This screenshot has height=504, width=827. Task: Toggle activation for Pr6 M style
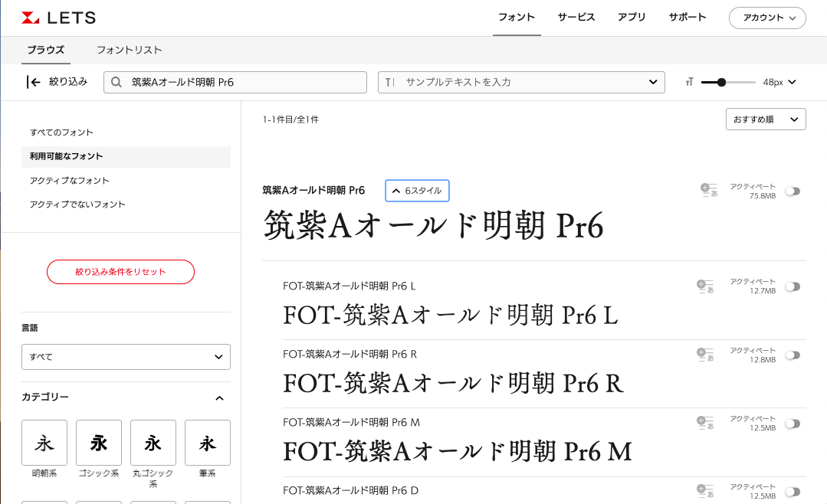pyautogui.click(x=793, y=424)
